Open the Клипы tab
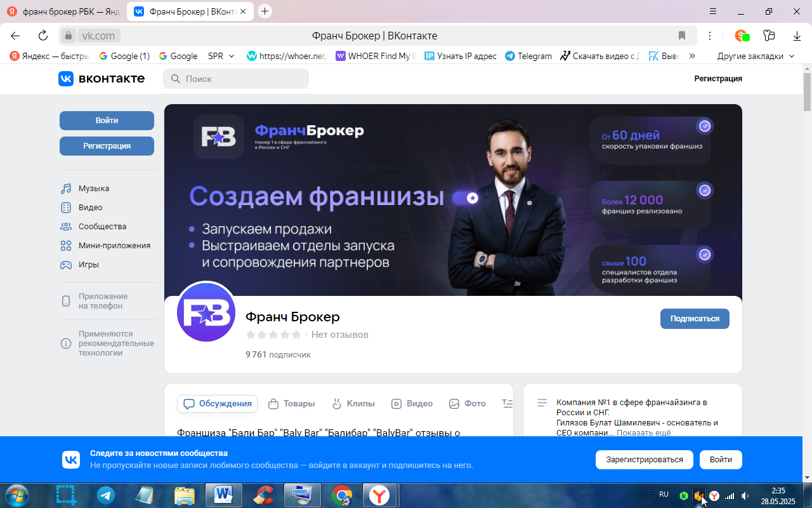This screenshot has width=812, height=508. point(353,404)
